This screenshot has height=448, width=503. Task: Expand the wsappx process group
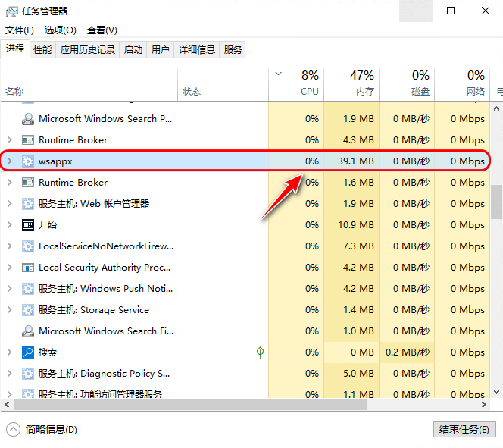tap(10, 161)
